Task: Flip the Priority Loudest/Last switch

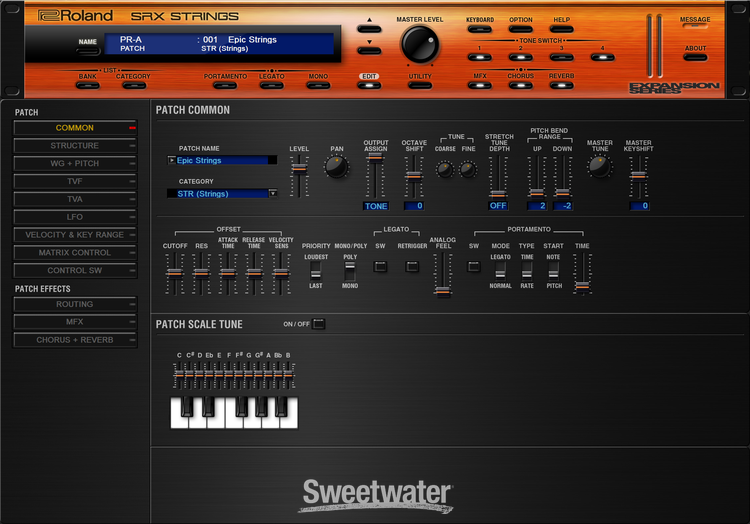Action: (316, 271)
